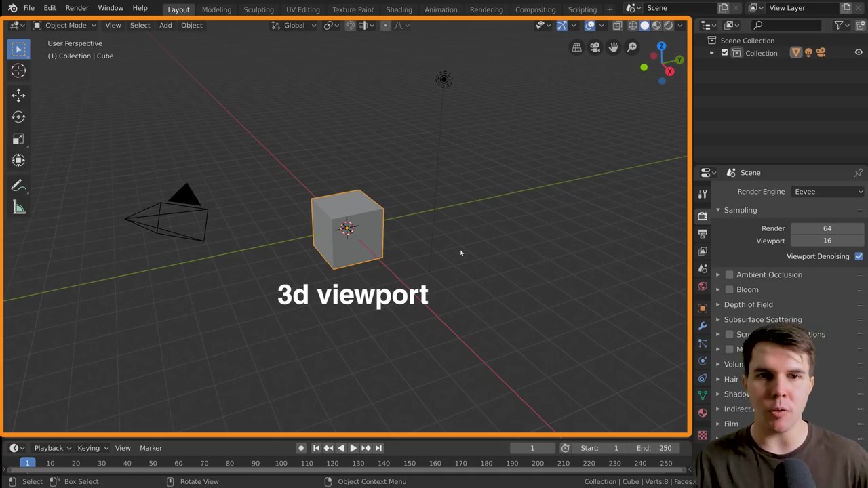The image size is (868, 488).
Task: Toggle Viewport Denoising checkbox
Action: tap(859, 256)
